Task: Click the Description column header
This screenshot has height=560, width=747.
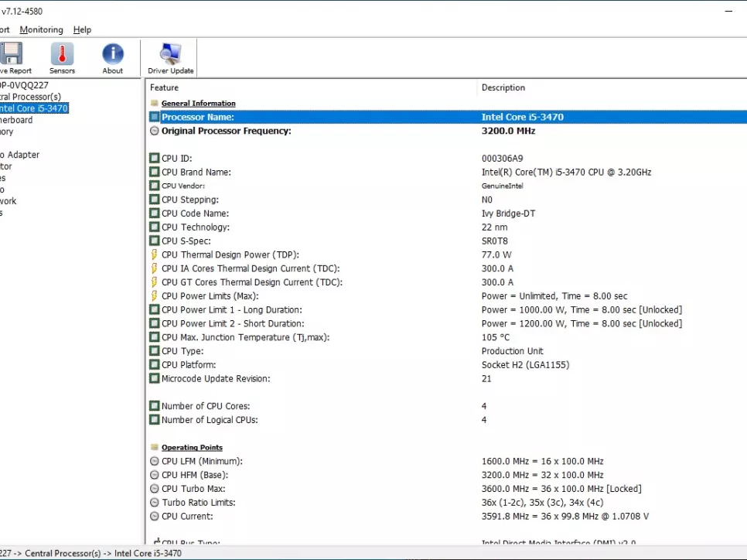Action: point(503,87)
